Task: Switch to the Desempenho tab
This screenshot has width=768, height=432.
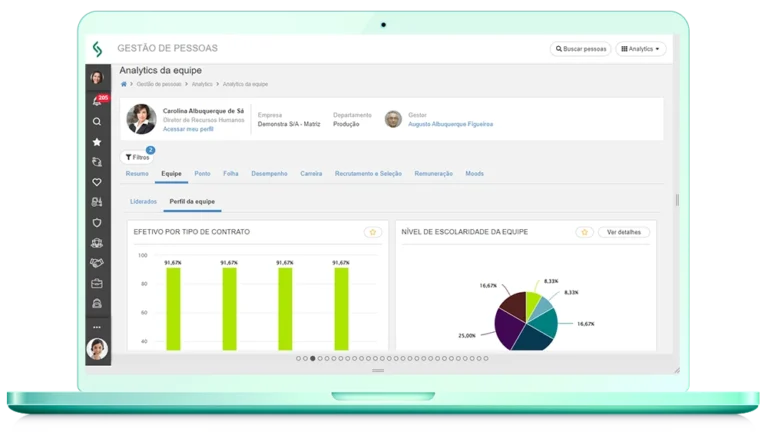Action: click(269, 174)
